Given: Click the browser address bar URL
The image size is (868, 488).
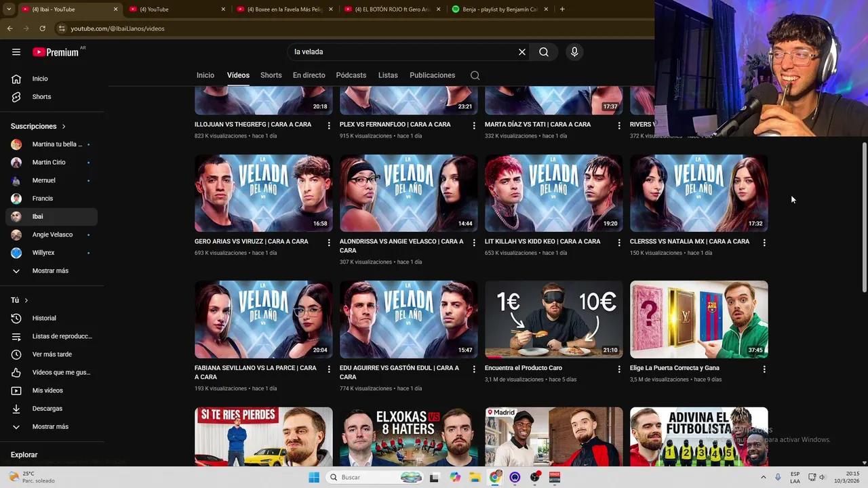Looking at the screenshot, I should click(x=118, y=28).
